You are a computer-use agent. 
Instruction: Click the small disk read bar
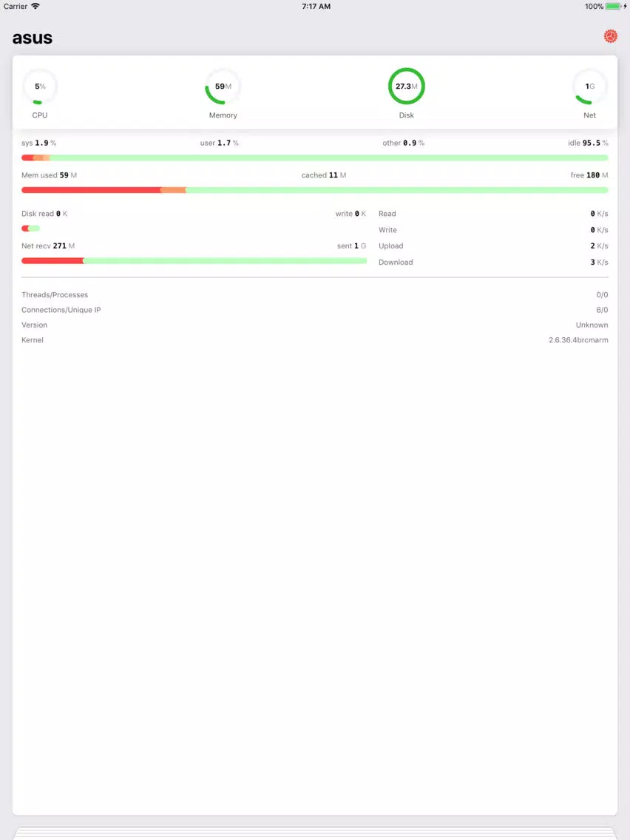(30, 228)
